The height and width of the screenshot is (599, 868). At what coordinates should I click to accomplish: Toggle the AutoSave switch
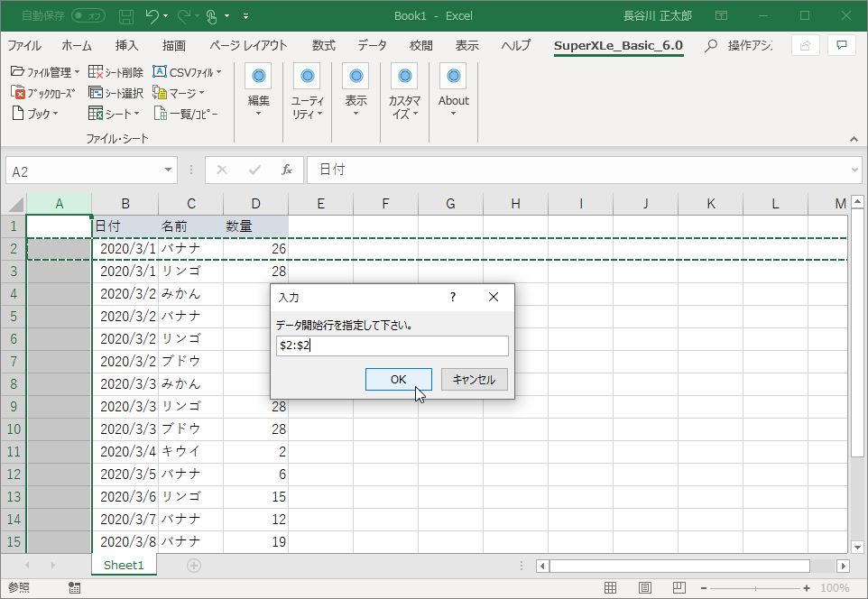[88, 16]
